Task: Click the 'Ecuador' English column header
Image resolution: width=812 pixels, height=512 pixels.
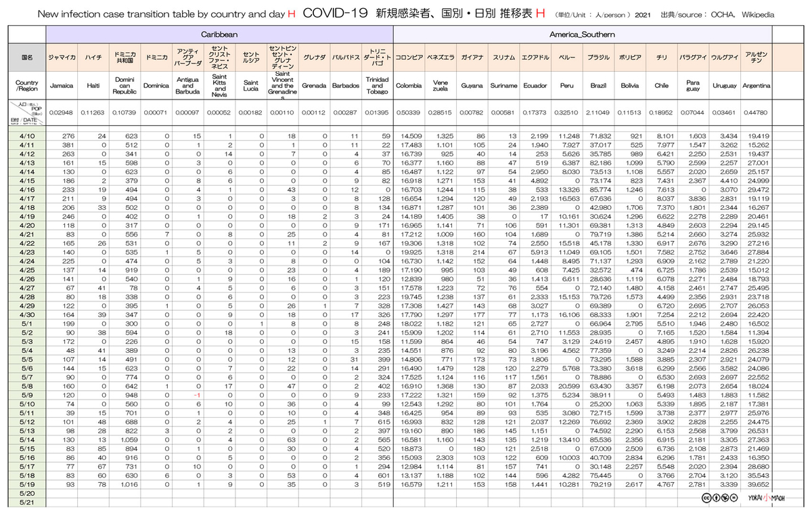Action: click(x=535, y=86)
